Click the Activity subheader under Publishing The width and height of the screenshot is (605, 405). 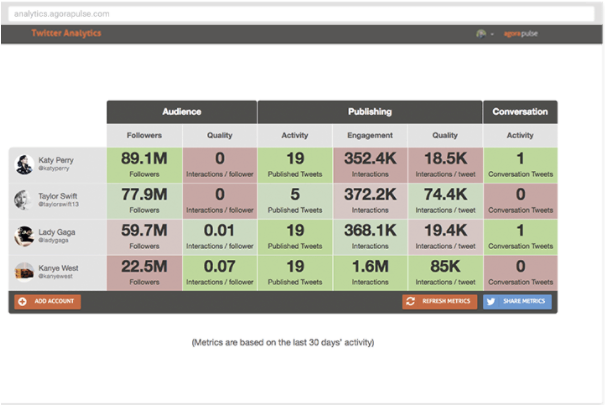pos(295,135)
